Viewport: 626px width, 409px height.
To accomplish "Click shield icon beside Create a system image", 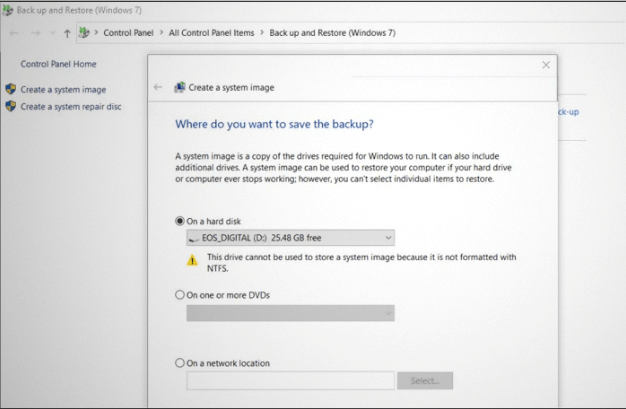I will point(11,89).
